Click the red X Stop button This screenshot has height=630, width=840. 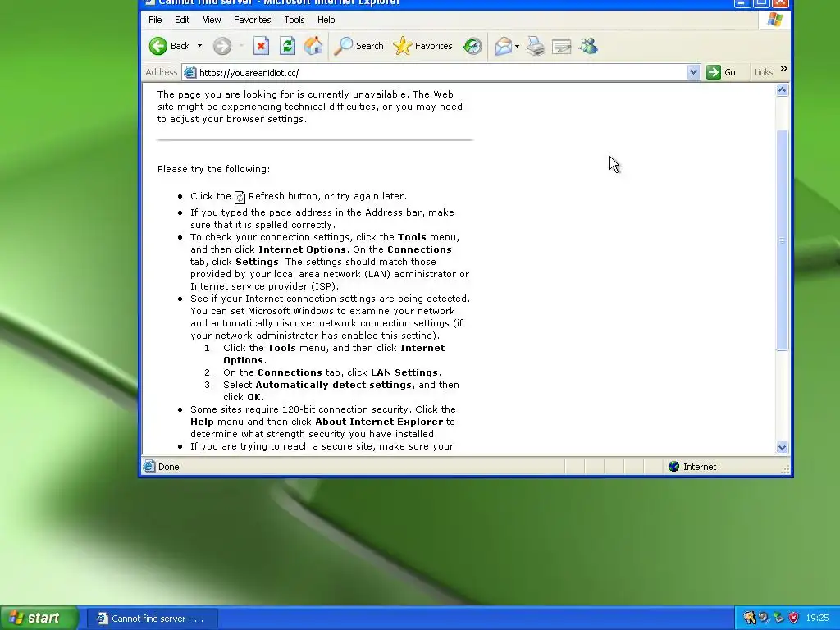click(x=261, y=46)
